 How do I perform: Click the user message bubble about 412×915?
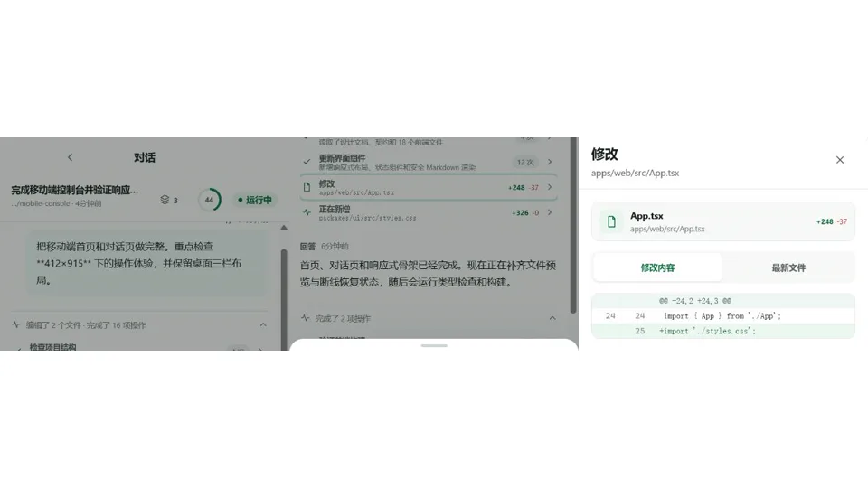pyautogui.click(x=147, y=263)
